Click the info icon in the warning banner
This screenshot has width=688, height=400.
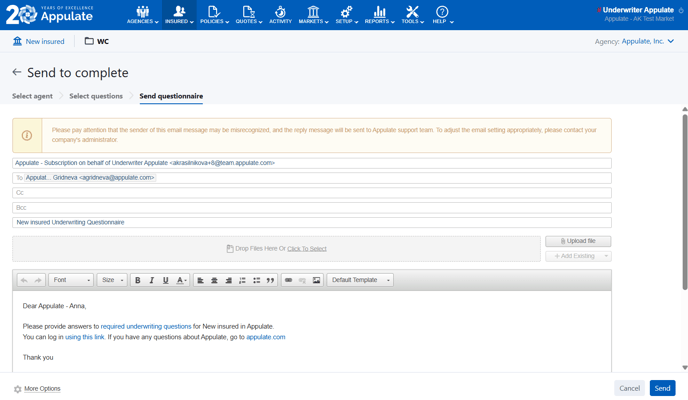(27, 135)
